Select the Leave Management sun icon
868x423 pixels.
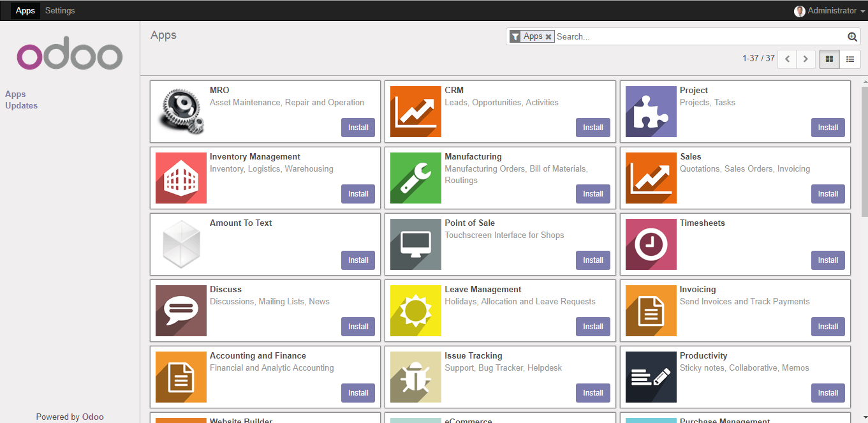point(416,311)
